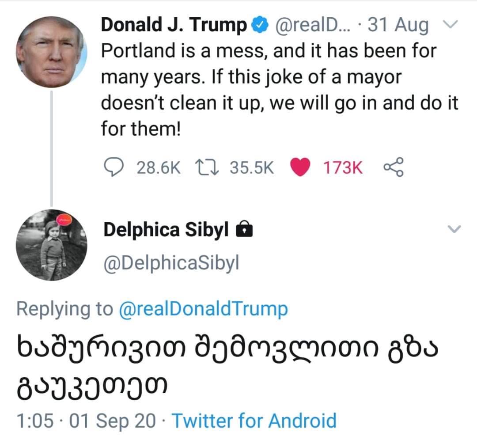This screenshot has width=477, height=448.
Task: Open the chevron menu on Delphica Sibyl's reply
Action: click(x=454, y=229)
